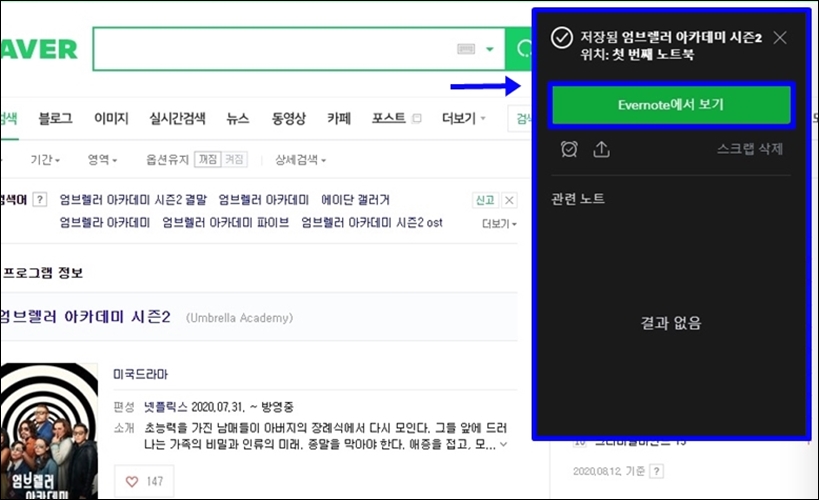Click the 미국드라마 genre text
Viewport: 819px width, 500px height.
coord(141,374)
